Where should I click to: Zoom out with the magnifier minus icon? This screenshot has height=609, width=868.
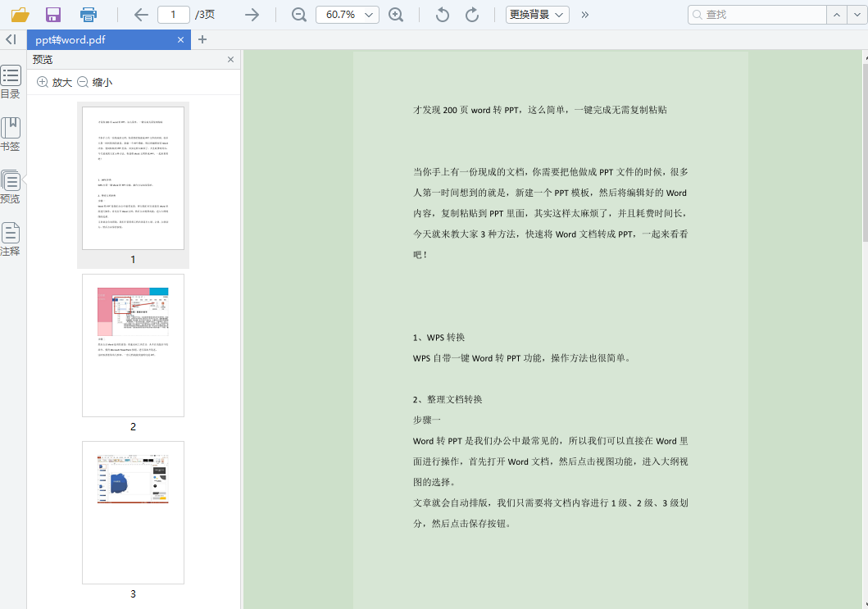[x=298, y=14]
